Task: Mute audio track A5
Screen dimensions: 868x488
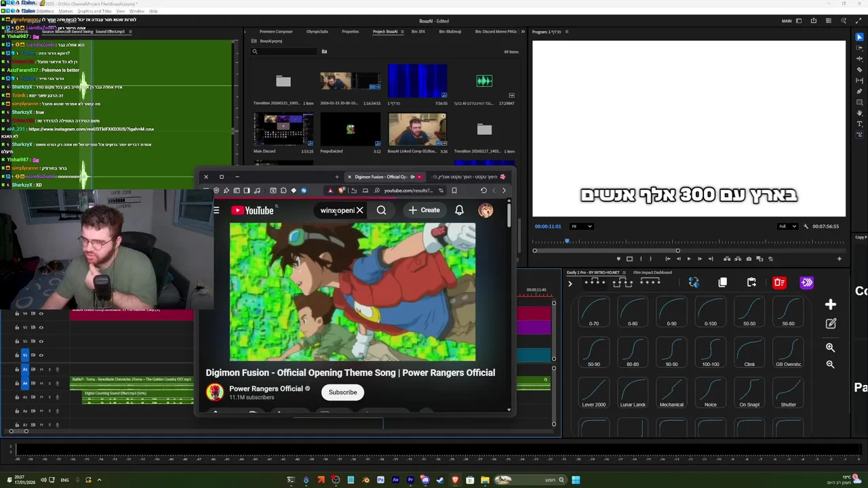Action: [x=41, y=397]
